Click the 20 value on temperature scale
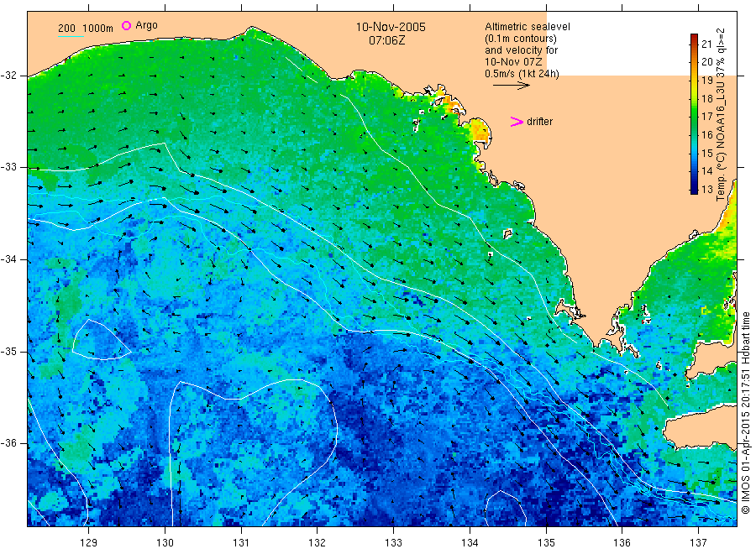This screenshot has width=756, height=554. (x=706, y=61)
